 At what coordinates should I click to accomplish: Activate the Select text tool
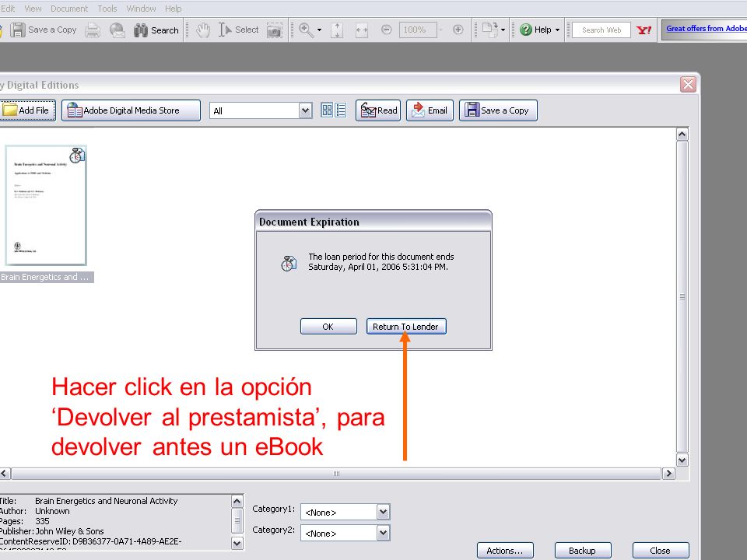(239, 30)
